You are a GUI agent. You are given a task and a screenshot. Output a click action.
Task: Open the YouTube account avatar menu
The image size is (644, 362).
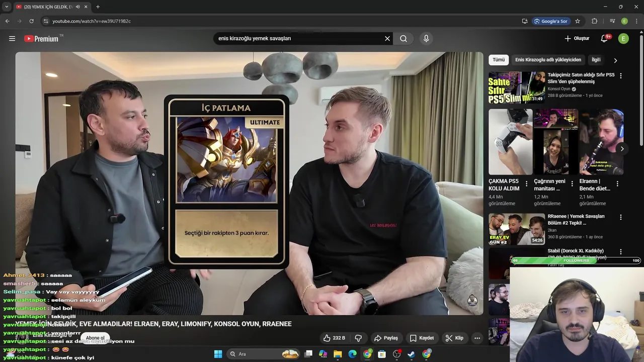coord(623,39)
